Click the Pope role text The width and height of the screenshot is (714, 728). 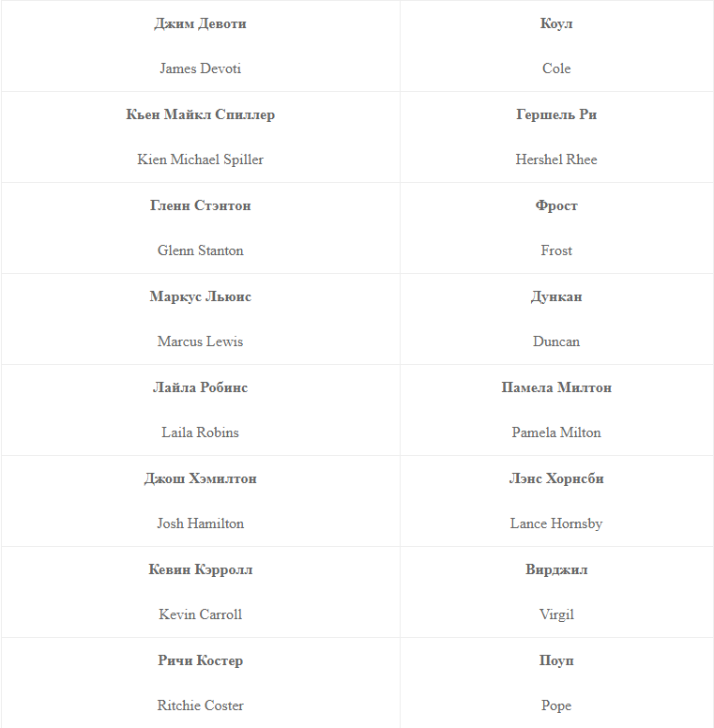coord(556,705)
